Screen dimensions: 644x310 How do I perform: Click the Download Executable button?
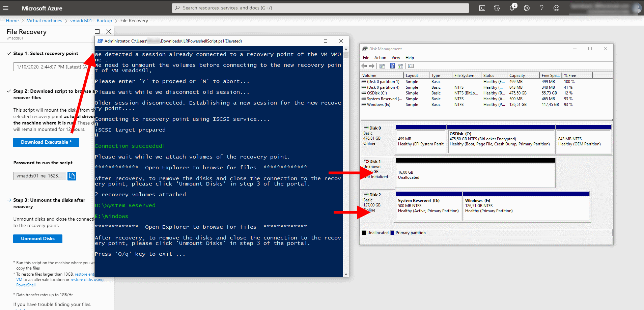[46, 142]
